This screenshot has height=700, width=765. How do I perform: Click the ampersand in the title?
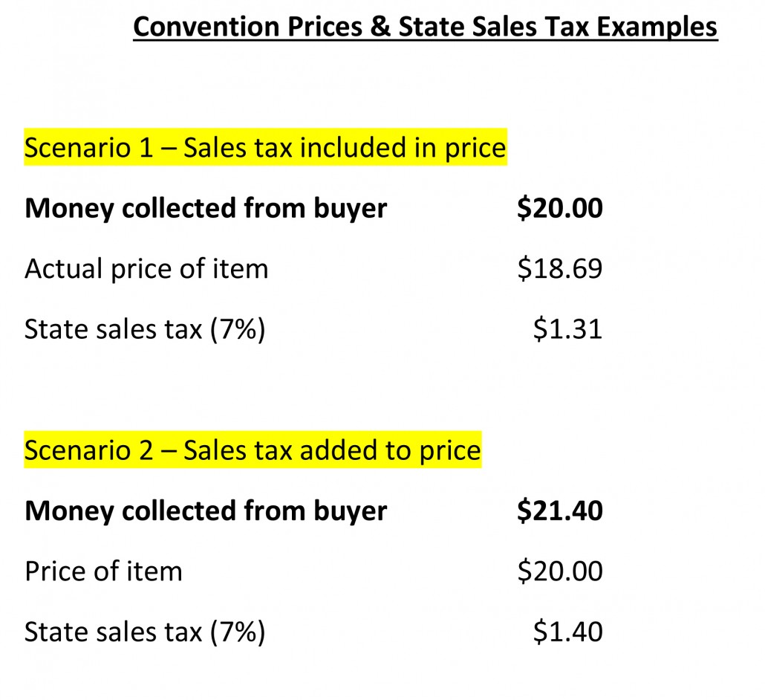point(380,27)
